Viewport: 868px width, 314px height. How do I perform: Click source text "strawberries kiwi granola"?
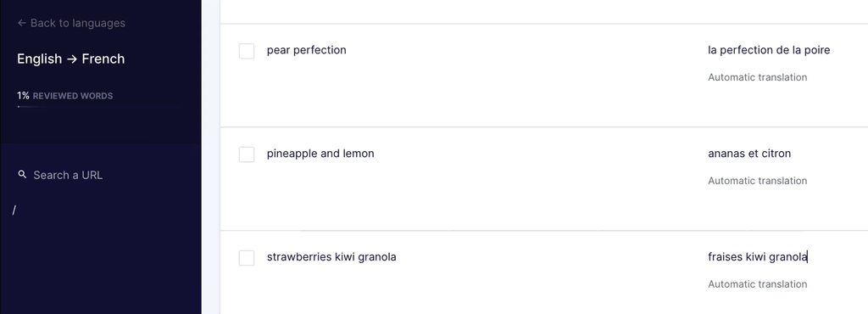click(x=331, y=257)
